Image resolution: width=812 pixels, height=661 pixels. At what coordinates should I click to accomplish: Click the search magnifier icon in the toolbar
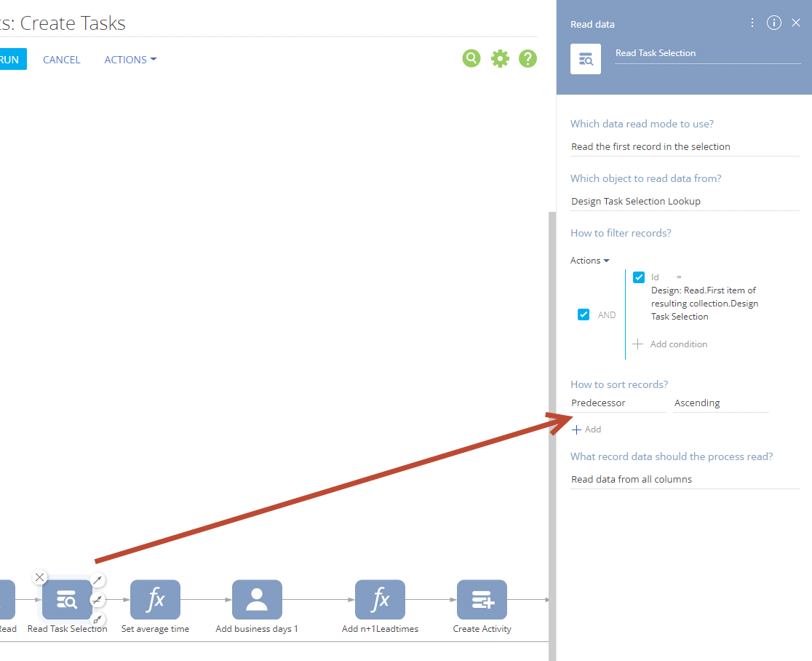(471, 58)
